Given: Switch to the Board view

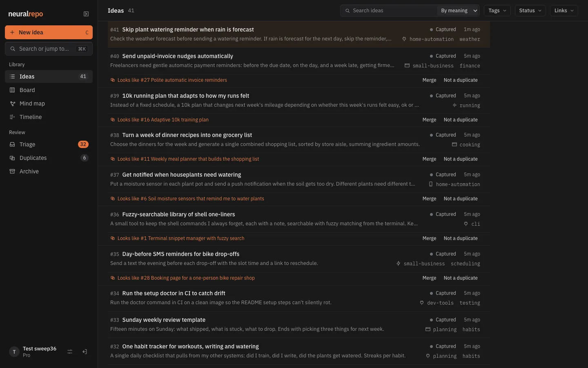Looking at the screenshot, I should (49, 90).
